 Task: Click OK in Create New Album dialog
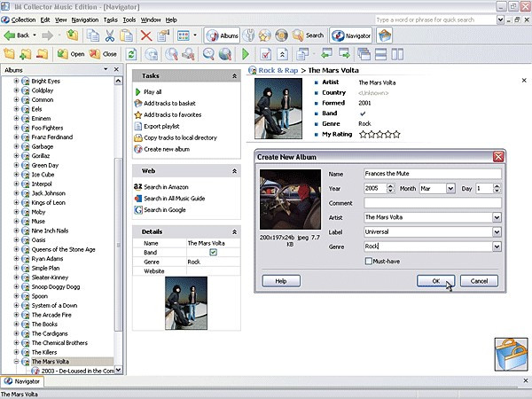coord(435,281)
